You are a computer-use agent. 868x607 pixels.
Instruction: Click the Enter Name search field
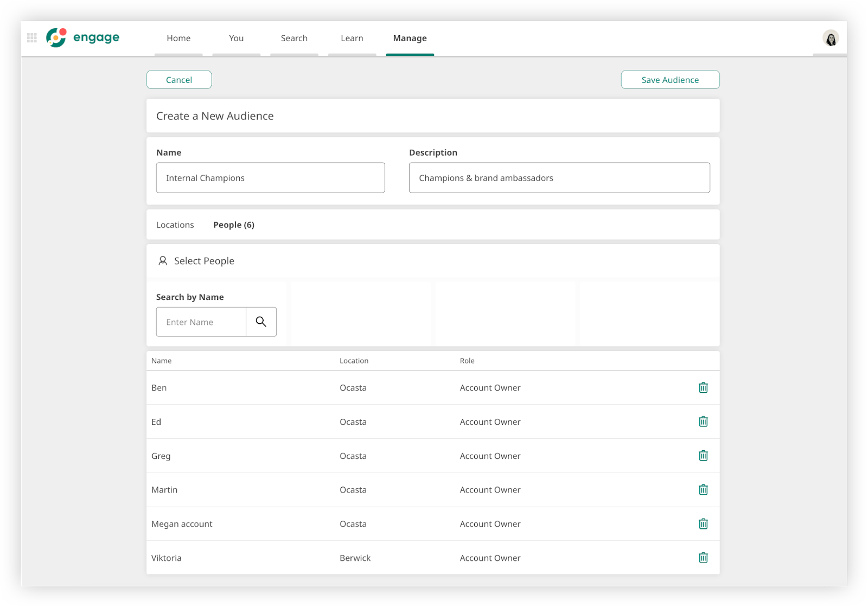click(x=201, y=322)
